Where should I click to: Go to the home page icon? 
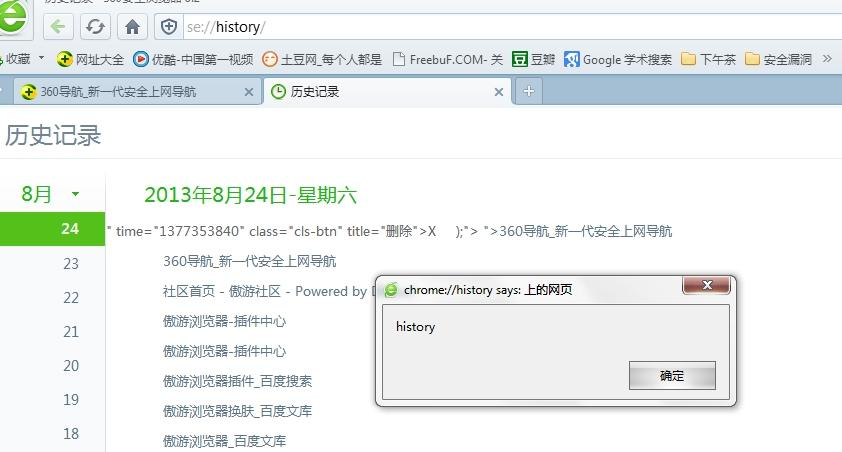[132, 26]
